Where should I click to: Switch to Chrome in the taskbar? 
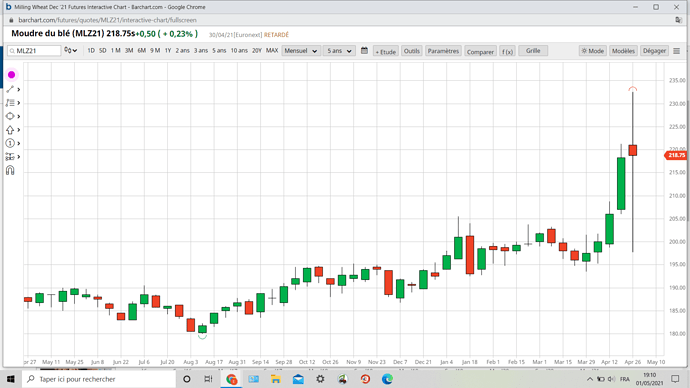(x=231, y=379)
